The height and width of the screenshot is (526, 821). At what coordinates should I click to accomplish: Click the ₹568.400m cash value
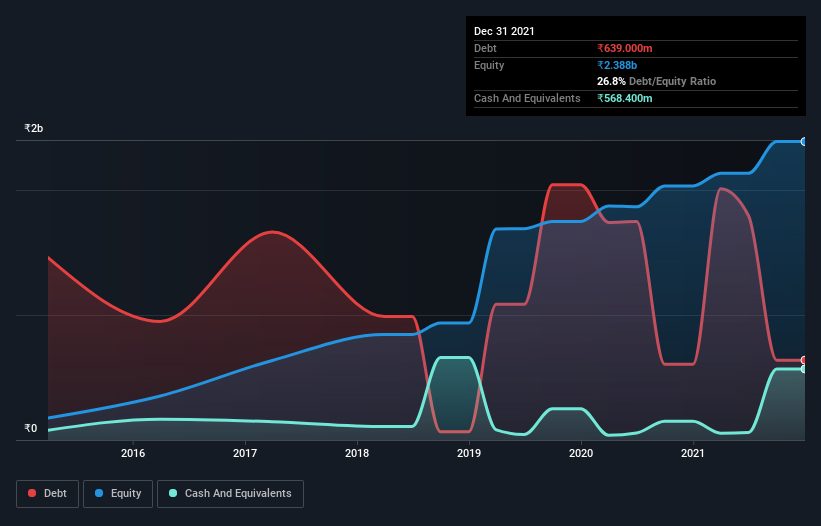coord(625,98)
